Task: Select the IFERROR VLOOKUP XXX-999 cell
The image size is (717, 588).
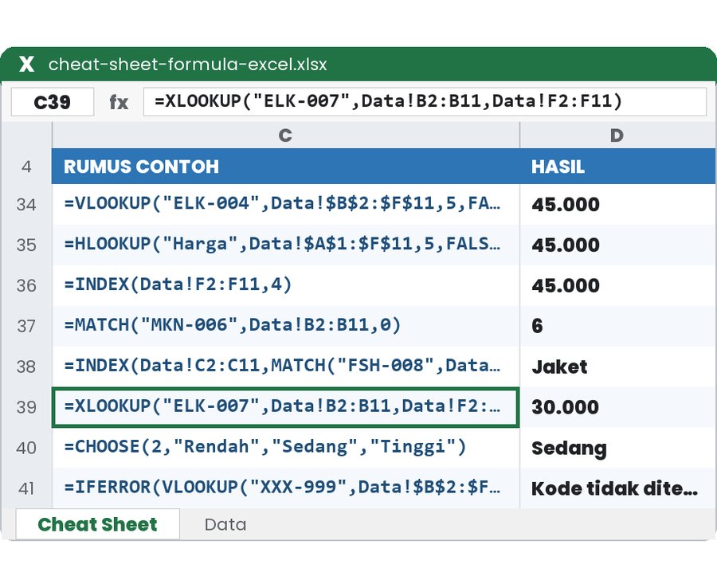Action: (x=286, y=488)
